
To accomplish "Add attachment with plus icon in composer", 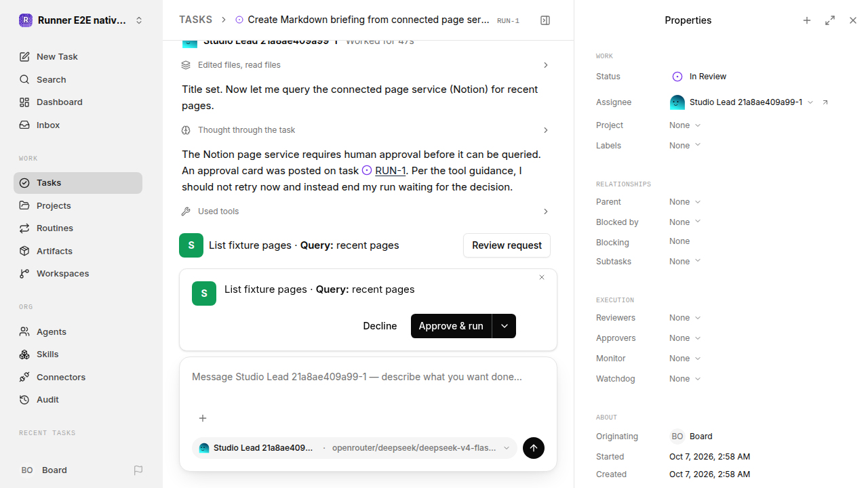I will point(203,418).
